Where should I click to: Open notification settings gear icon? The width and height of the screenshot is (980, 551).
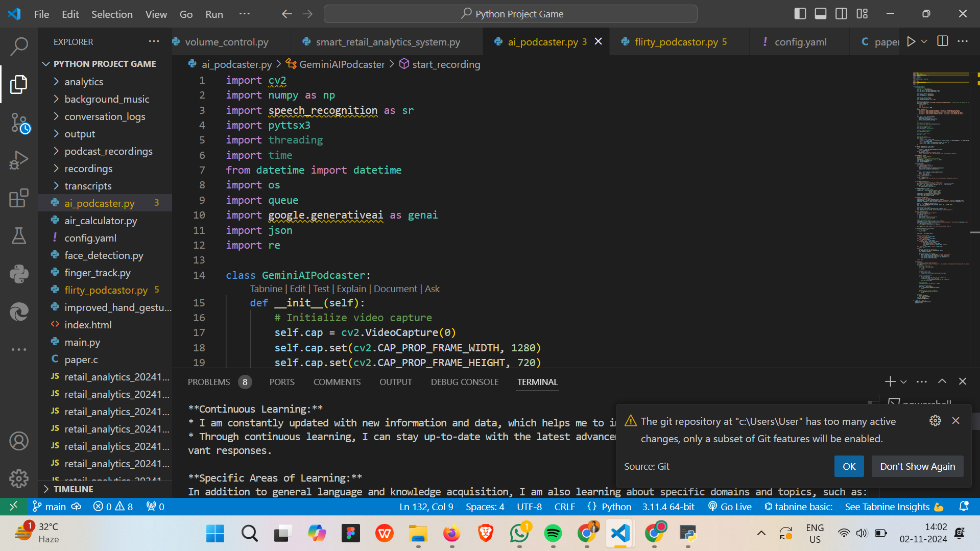(935, 420)
